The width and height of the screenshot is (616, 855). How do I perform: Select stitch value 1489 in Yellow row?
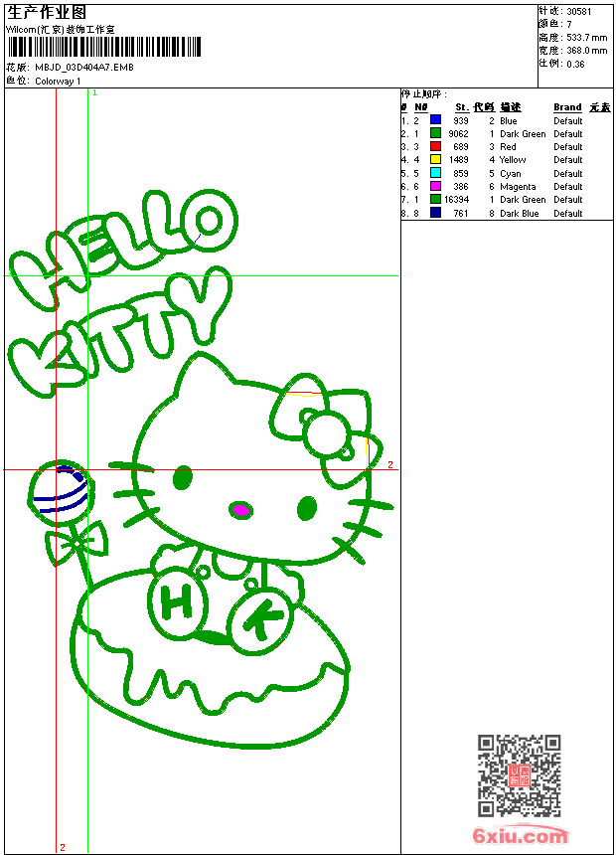(x=458, y=160)
